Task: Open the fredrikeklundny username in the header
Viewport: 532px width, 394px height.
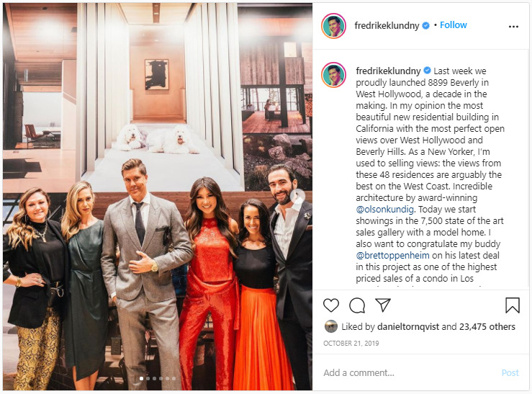Action: [x=387, y=25]
